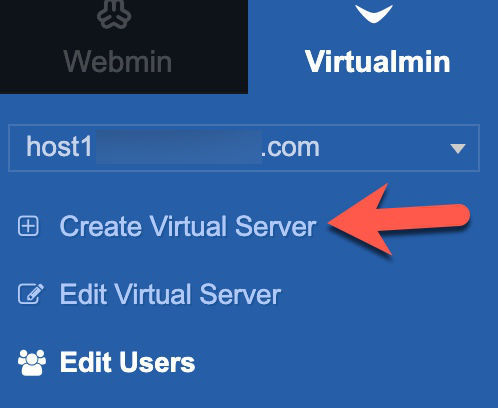Image resolution: width=498 pixels, height=408 pixels.
Task: Open Edit Users link
Action: (x=127, y=362)
